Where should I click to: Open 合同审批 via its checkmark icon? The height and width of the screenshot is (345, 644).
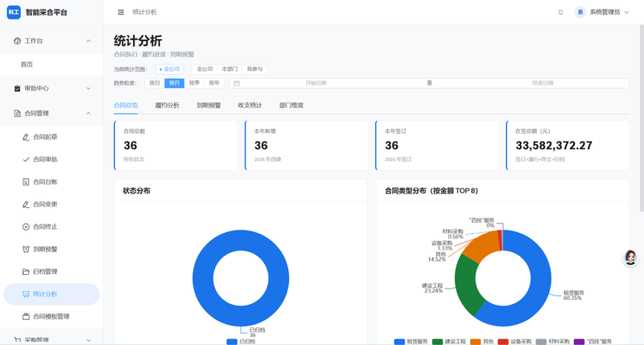[x=26, y=160]
